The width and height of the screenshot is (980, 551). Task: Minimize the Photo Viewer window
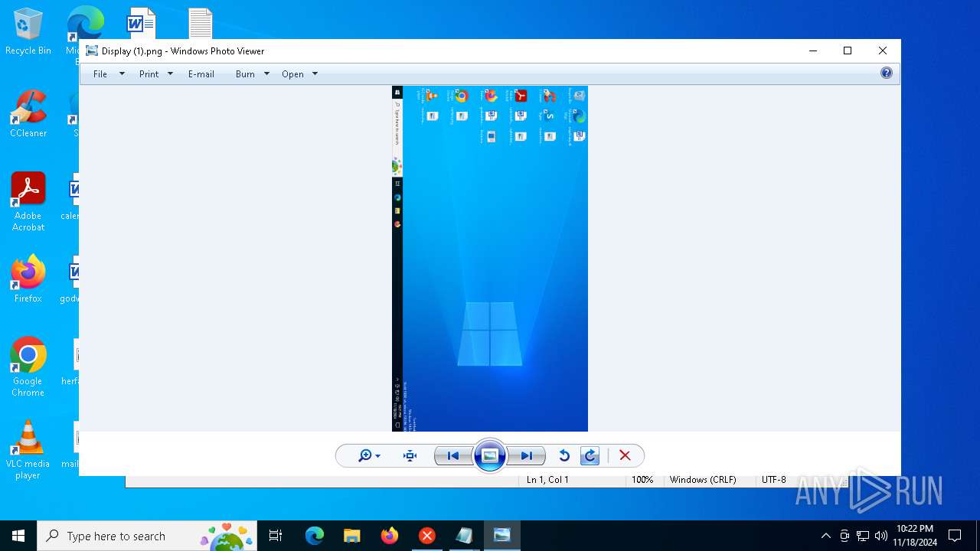coord(812,51)
